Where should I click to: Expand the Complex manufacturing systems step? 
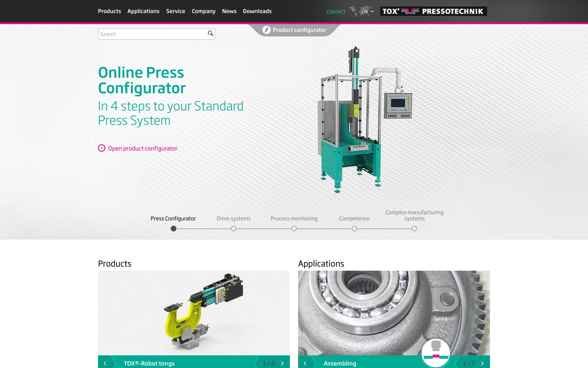[x=414, y=229]
